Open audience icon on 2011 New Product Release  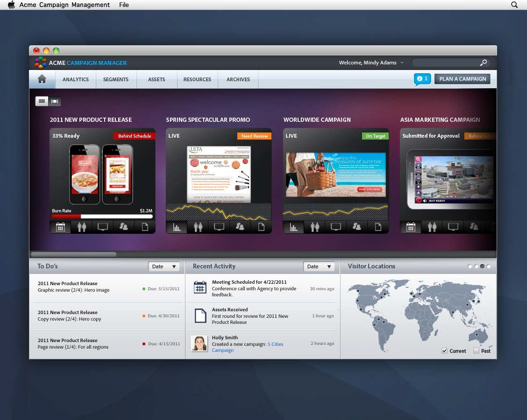point(82,227)
